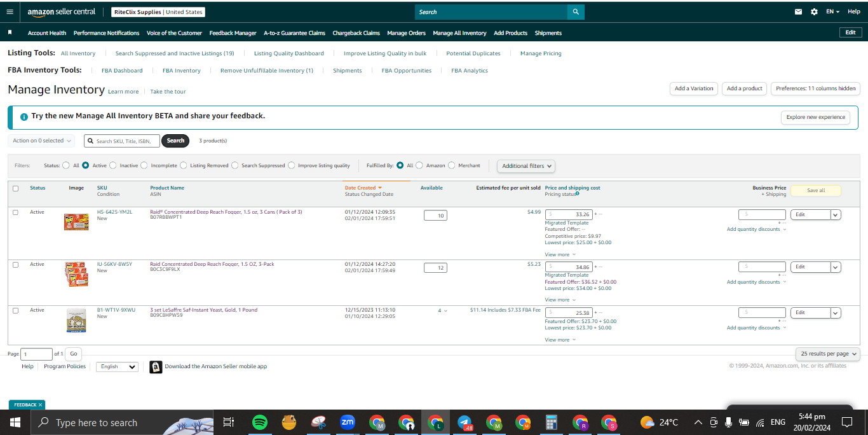Click the bookmark flag icon in nav bar
Viewport: 868px width, 435px height.
click(10, 32)
